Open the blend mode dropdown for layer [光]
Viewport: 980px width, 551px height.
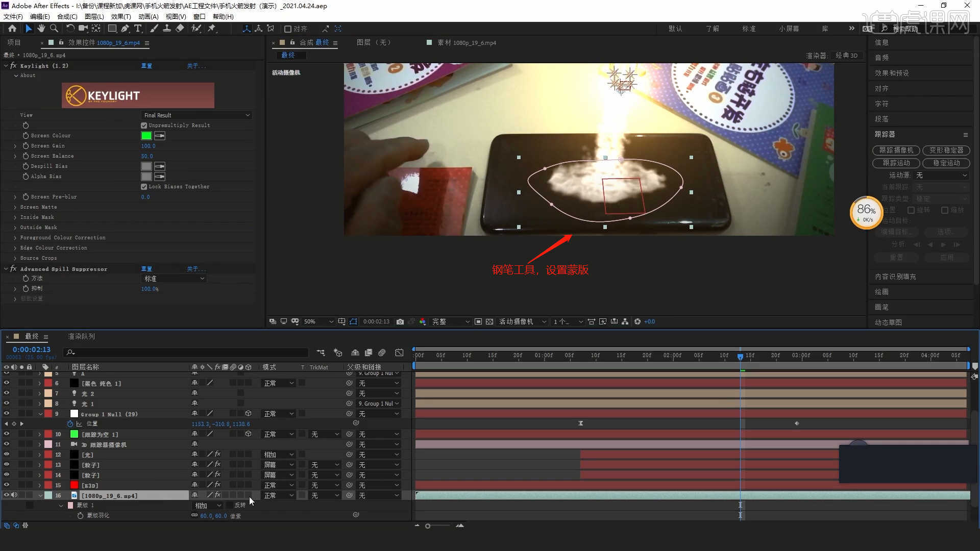click(279, 455)
